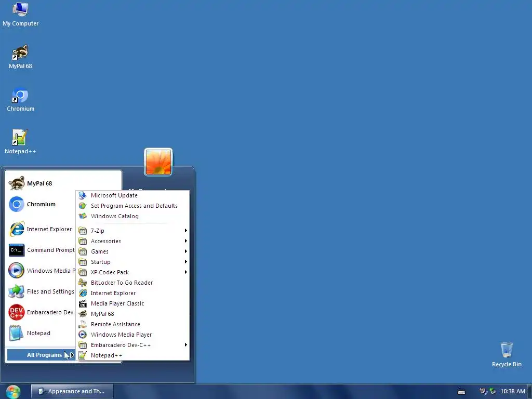
Task: Open the Recycle Bin
Action: tap(507, 354)
